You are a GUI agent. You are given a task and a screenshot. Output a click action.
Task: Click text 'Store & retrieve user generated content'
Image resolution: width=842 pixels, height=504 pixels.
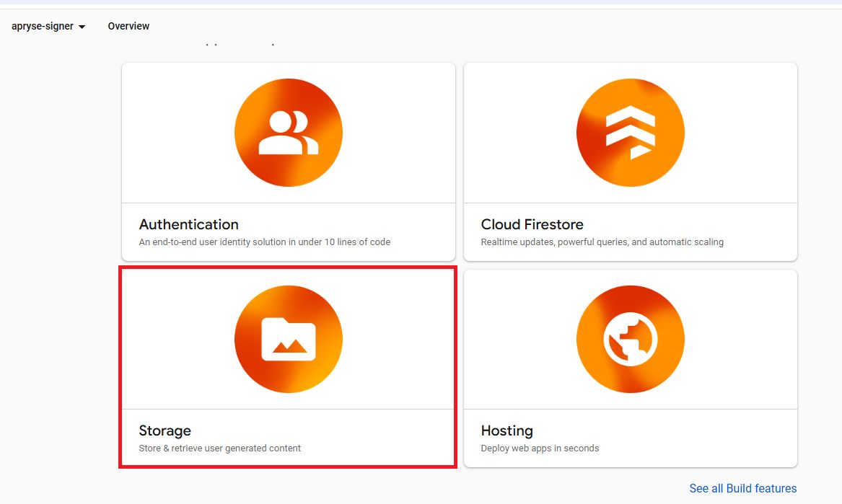pos(219,448)
